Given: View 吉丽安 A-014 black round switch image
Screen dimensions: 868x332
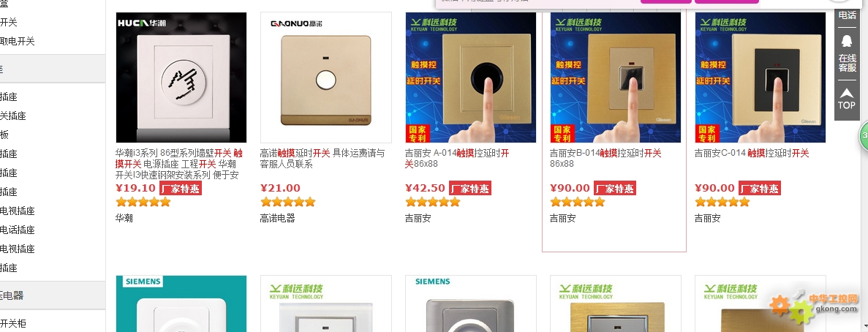Looking at the screenshot, I should pyautogui.click(x=470, y=78).
